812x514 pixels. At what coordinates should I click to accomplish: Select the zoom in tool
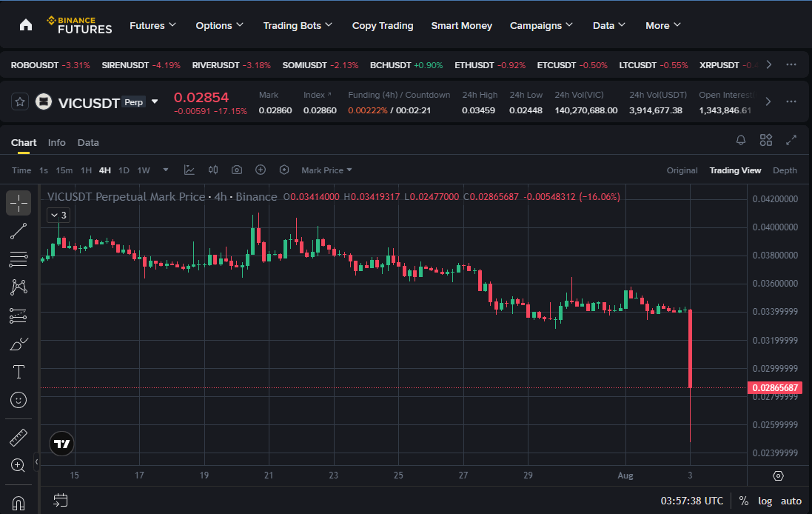(x=19, y=465)
